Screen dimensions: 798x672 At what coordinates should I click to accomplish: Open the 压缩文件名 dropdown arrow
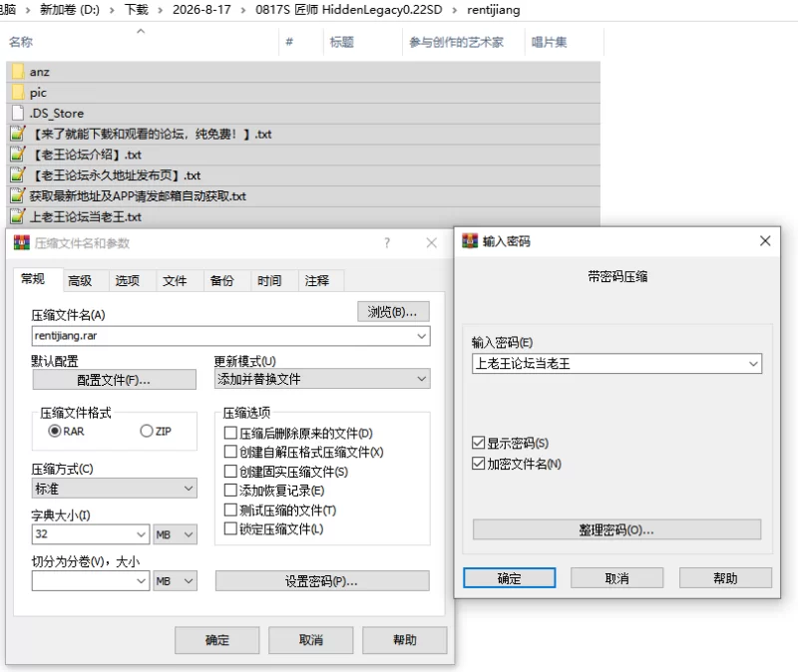[421, 336]
